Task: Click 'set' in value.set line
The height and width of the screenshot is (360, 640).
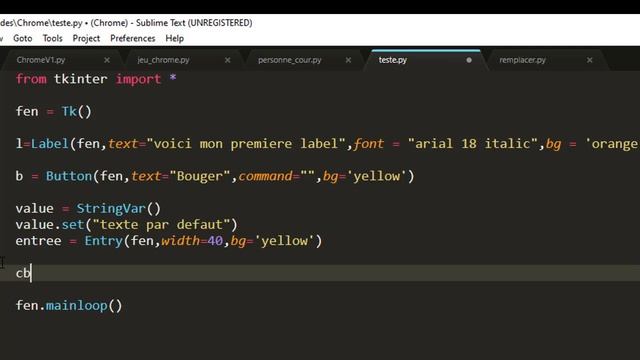Action: 73,224
